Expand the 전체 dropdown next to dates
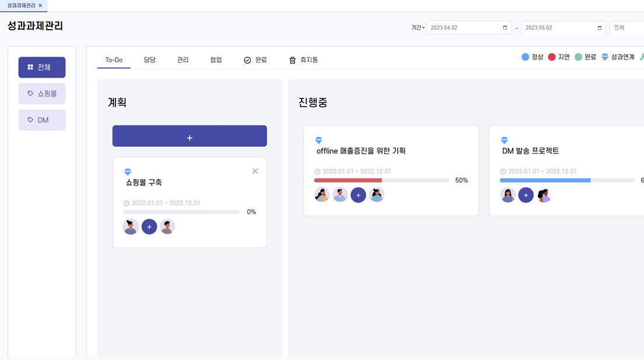This screenshot has height=360, width=644. pyautogui.click(x=626, y=27)
